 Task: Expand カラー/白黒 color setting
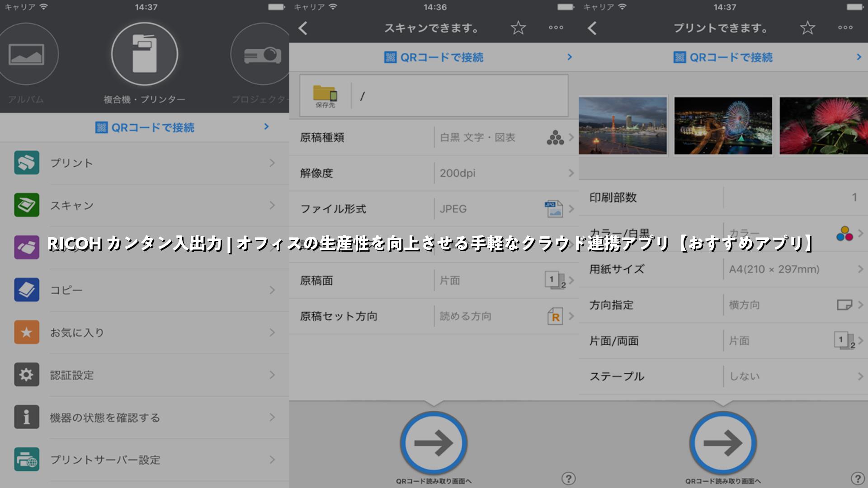pyautogui.click(x=723, y=234)
